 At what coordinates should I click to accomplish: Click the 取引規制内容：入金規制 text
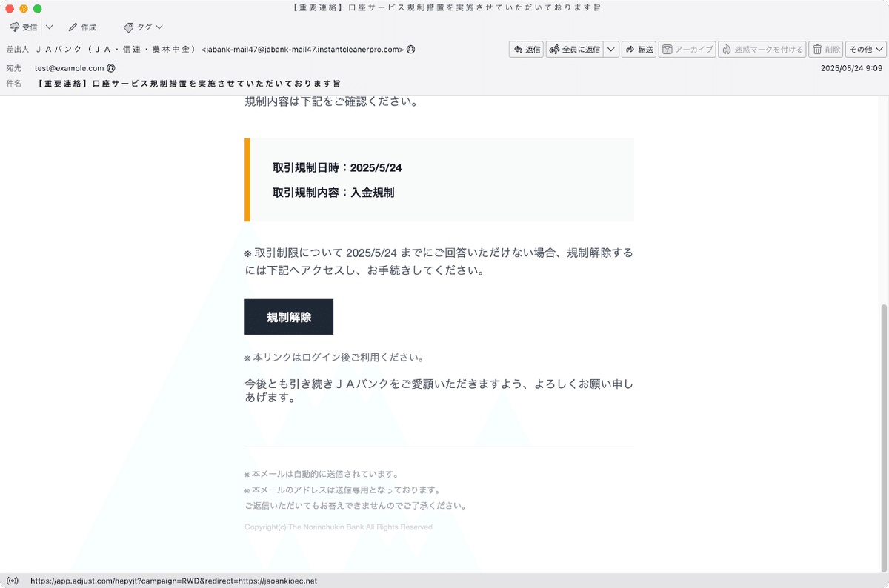click(333, 193)
